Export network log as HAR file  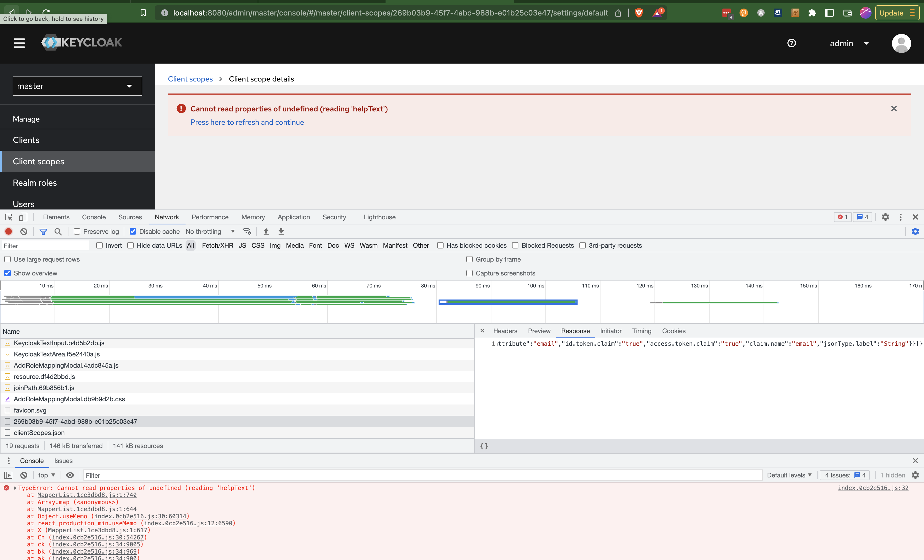coord(281,231)
